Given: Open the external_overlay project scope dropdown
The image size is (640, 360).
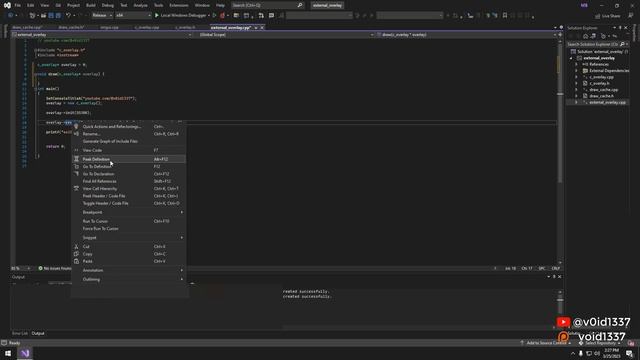Looking at the screenshot, I should point(102,35).
